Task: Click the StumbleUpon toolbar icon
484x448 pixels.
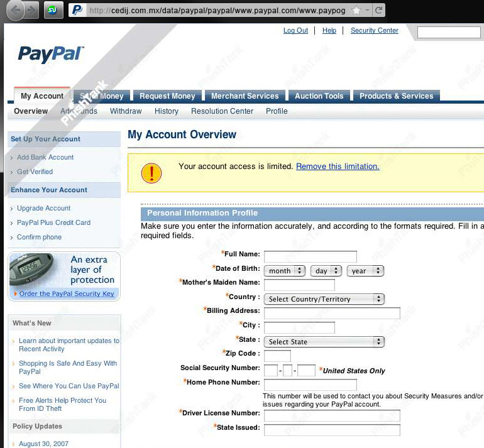Action: (53, 10)
